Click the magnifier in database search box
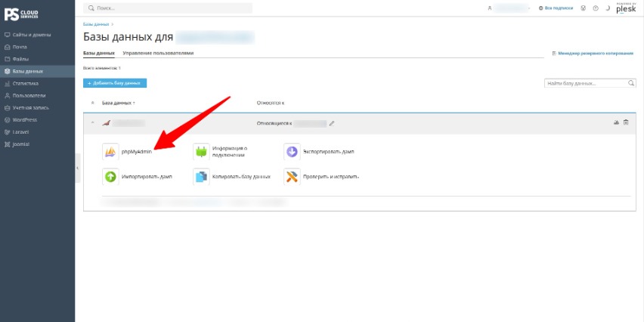 pyautogui.click(x=631, y=83)
